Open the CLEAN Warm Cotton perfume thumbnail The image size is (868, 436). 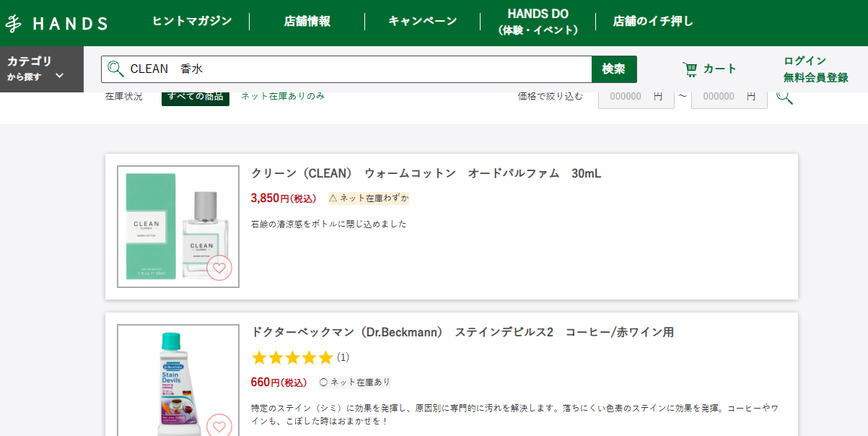point(178,227)
